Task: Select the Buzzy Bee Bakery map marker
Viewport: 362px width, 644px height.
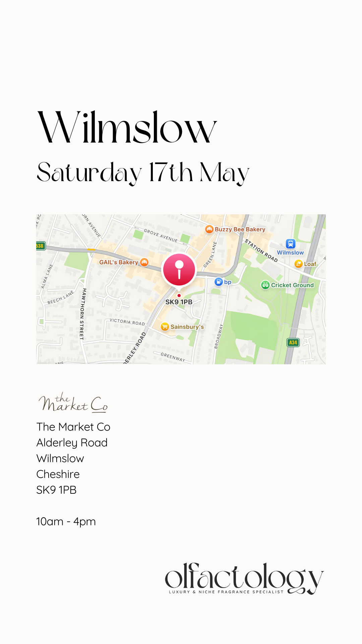Action: point(209,229)
